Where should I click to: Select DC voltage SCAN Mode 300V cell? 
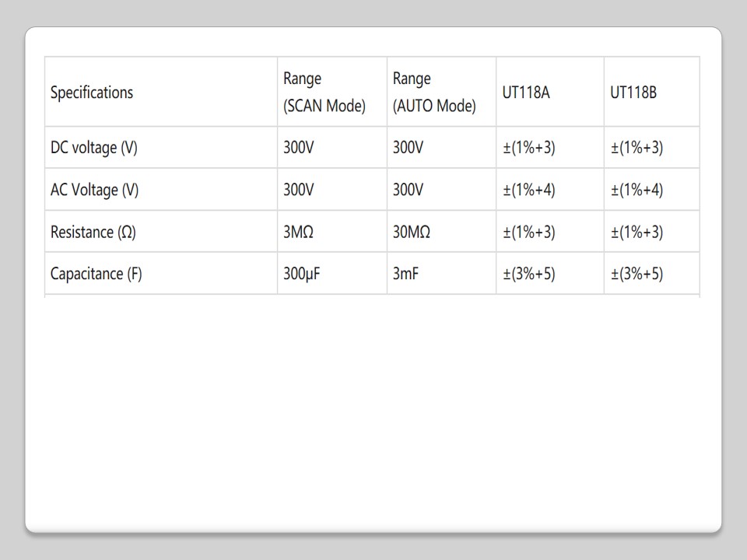[x=299, y=148]
